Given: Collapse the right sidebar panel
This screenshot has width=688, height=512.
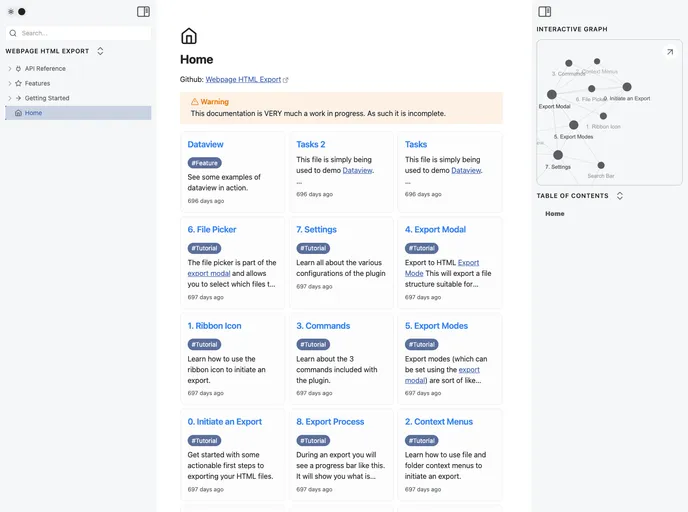Looking at the screenshot, I should point(544,12).
